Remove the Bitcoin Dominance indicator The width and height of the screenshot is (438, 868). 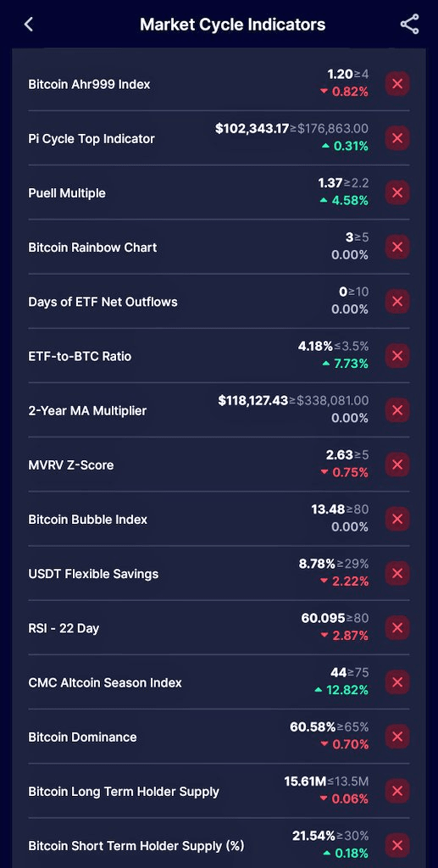(397, 737)
